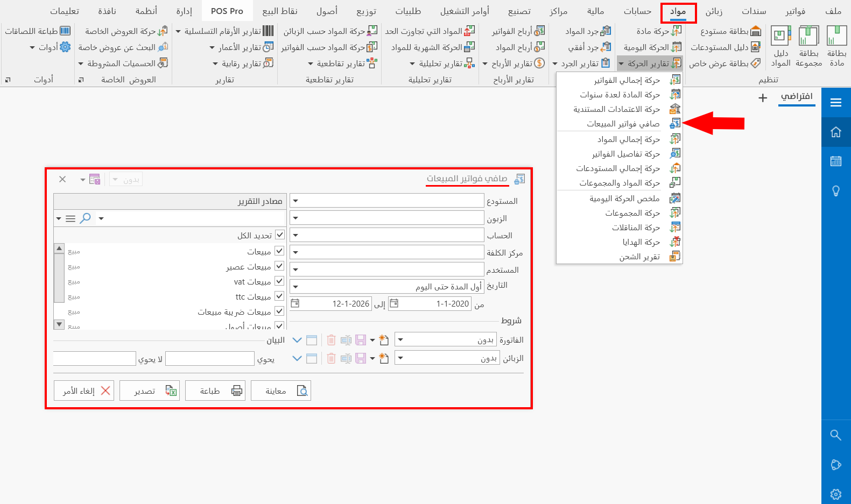Click the يحوي text field
The height and width of the screenshot is (504, 851).
point(210,358)
